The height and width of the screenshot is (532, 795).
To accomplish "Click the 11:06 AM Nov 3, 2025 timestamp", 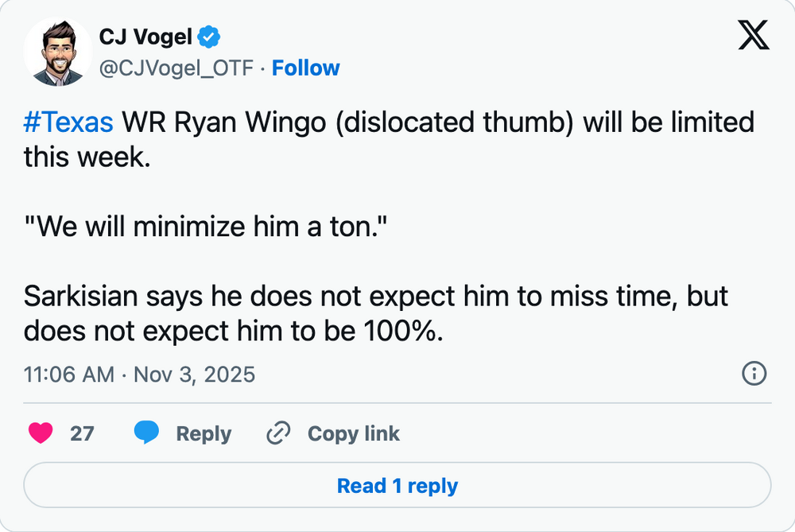I will [140, 374].
